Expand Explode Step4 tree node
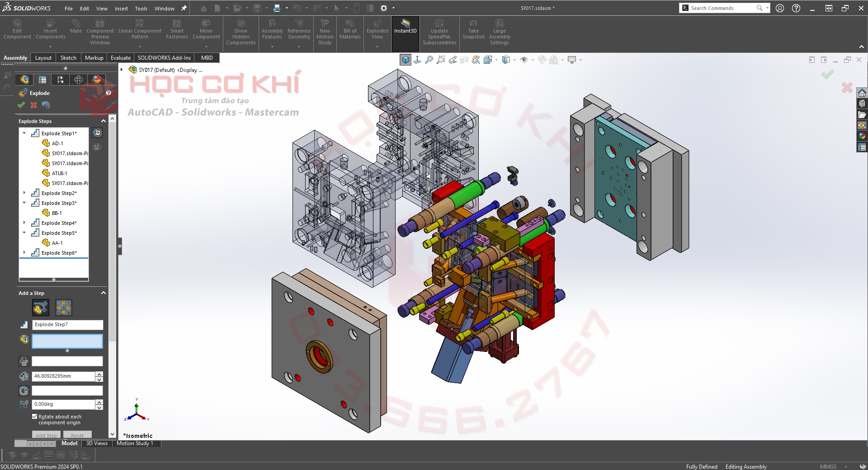 [24, 223]
